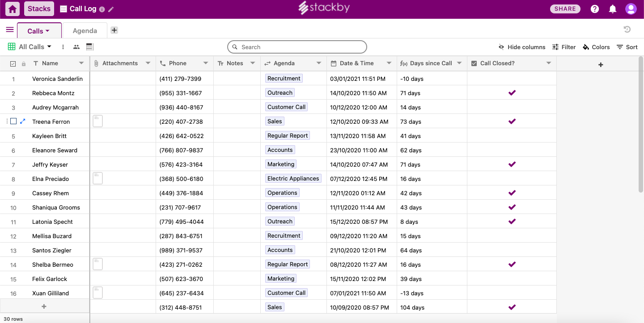Open Elna Preciado's attachment thumbnail
Viewport: 644px width, 323px height.
coord(97,178)
